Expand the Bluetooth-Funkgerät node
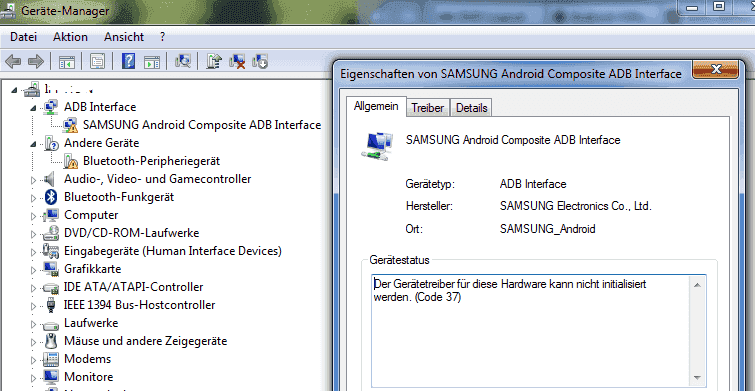755x391 pixels. (x=33, y=197)
